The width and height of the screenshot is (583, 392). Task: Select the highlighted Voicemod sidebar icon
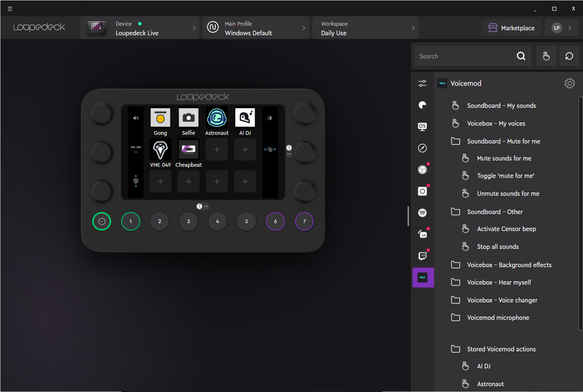(423, 278)
